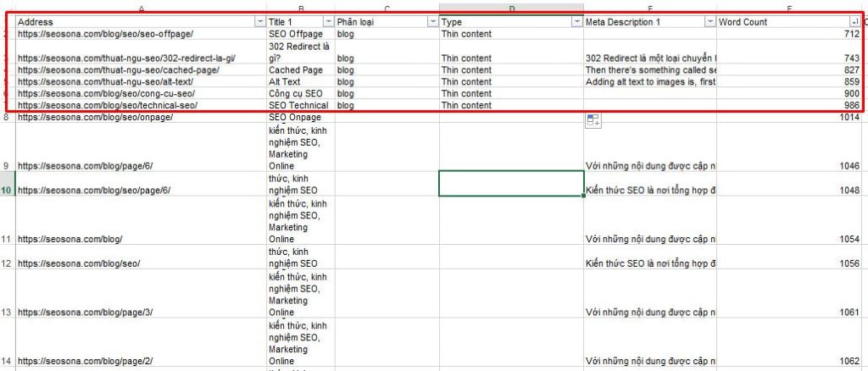Click the '302 Redirect là một loại chuyển' description

tap(650, 58)
